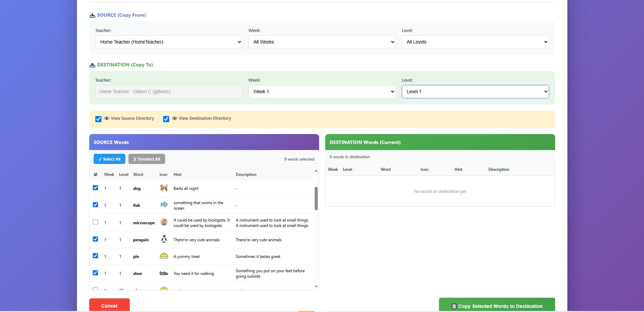Click the penguin icon in source list
Viewport: 644px width, 312px height.
click(164, 239)
